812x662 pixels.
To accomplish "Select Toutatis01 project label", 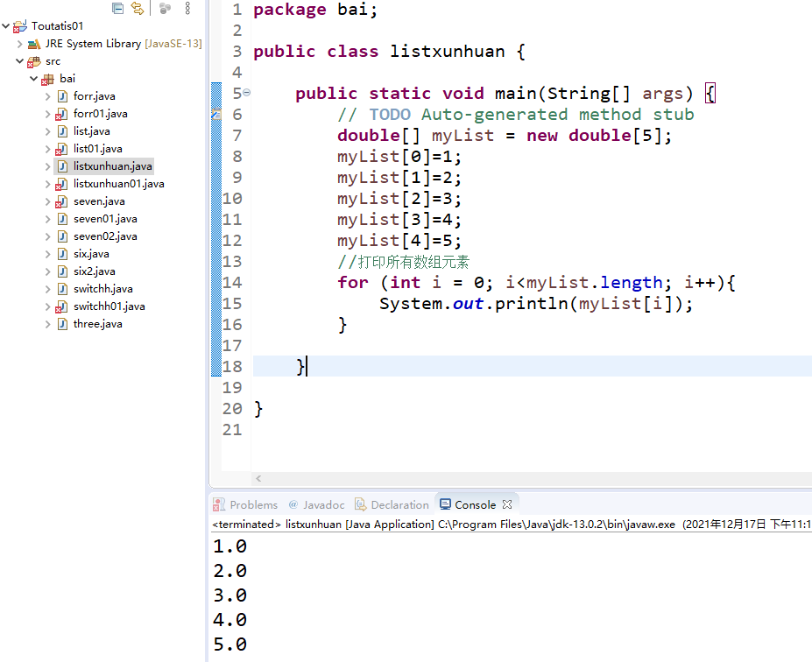I will click(57, 26).
